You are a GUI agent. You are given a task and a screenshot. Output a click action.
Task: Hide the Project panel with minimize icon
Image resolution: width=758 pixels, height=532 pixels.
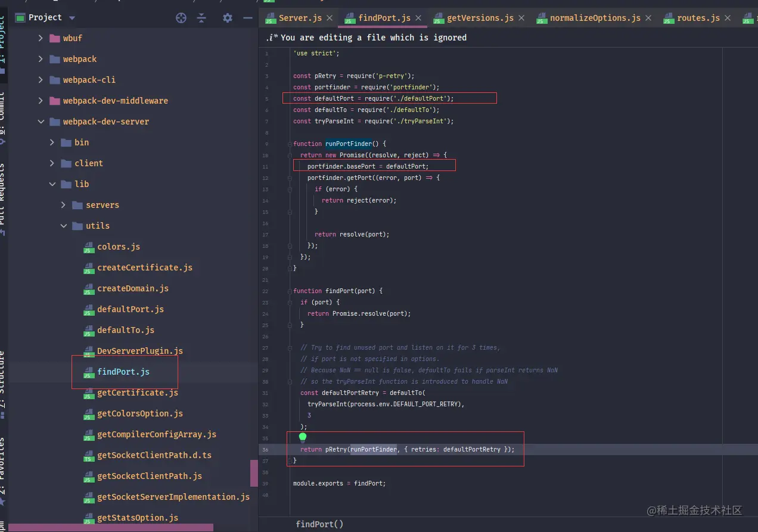[x=248, y=18]
